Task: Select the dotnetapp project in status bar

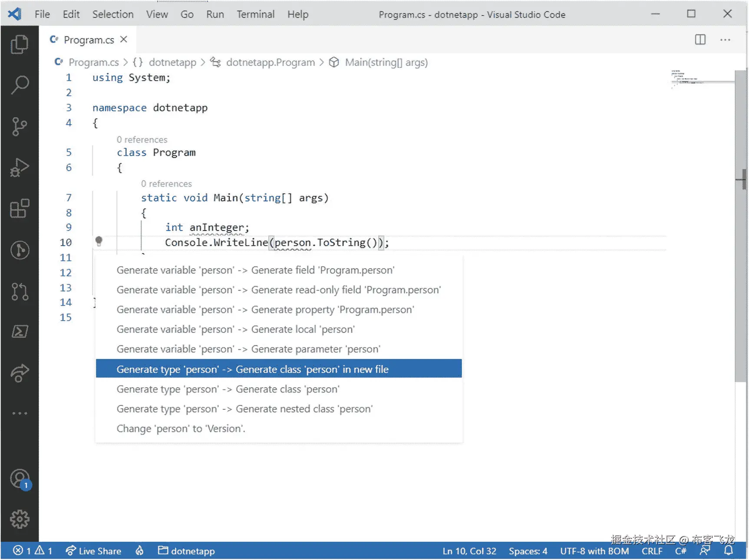Action: (186, 551)
